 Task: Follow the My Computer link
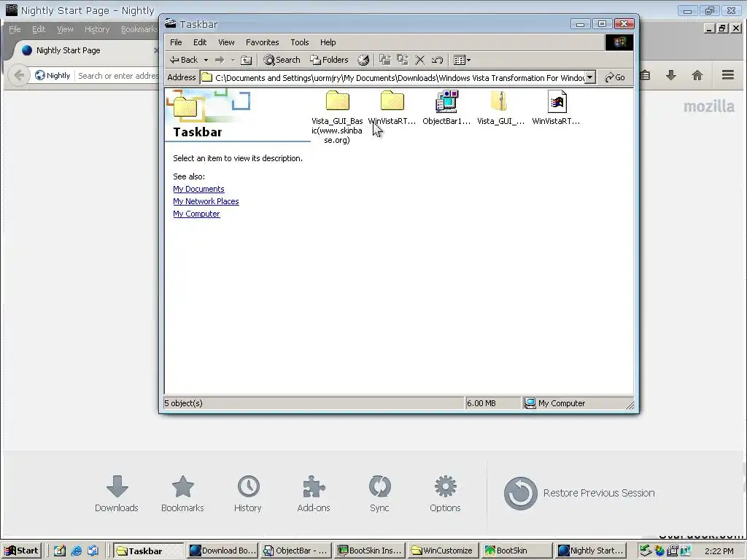tap(196, 214)
